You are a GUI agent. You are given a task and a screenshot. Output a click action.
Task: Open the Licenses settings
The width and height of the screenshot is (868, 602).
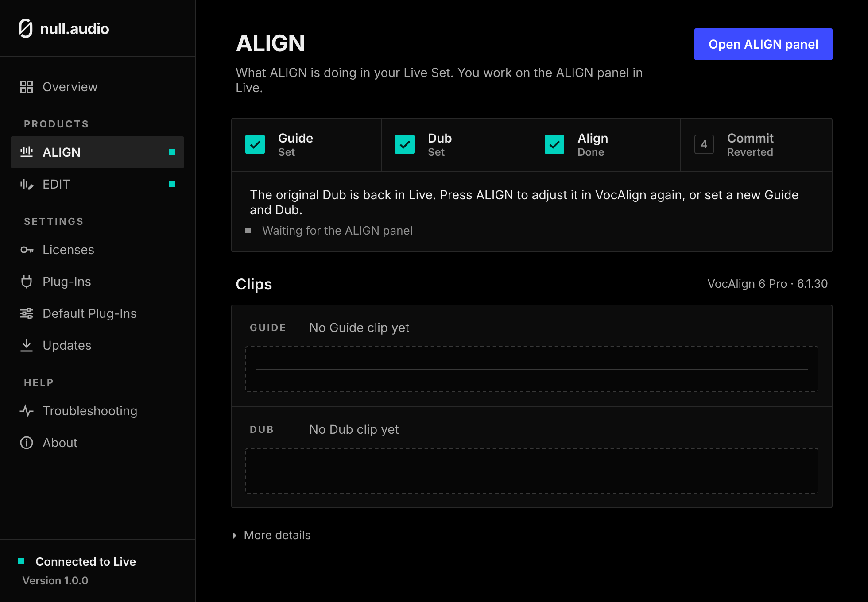(x=97, y=250)
